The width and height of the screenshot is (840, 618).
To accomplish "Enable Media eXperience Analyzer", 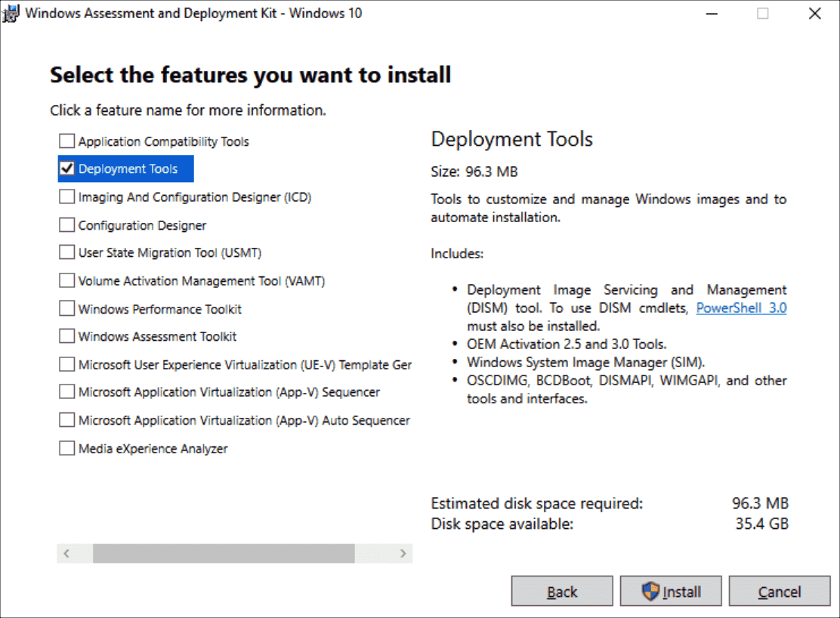I will [x=66, y=448].
